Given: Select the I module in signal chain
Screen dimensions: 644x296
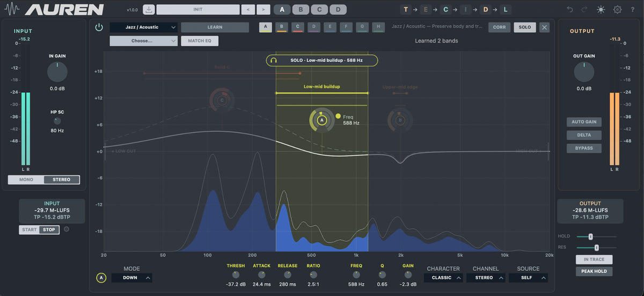Looking at the screenshot, I should coord(465,10).
